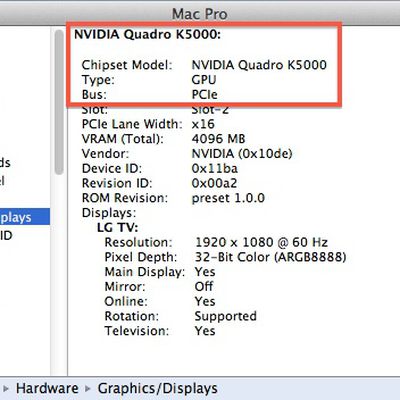Click the Type value GPU

click(204, 80)
